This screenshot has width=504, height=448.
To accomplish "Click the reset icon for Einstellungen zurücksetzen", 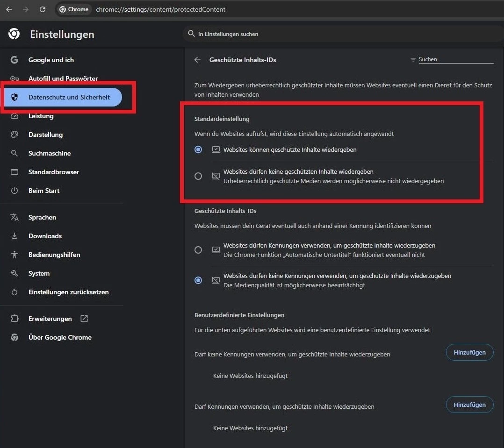I will click(14, 292).
